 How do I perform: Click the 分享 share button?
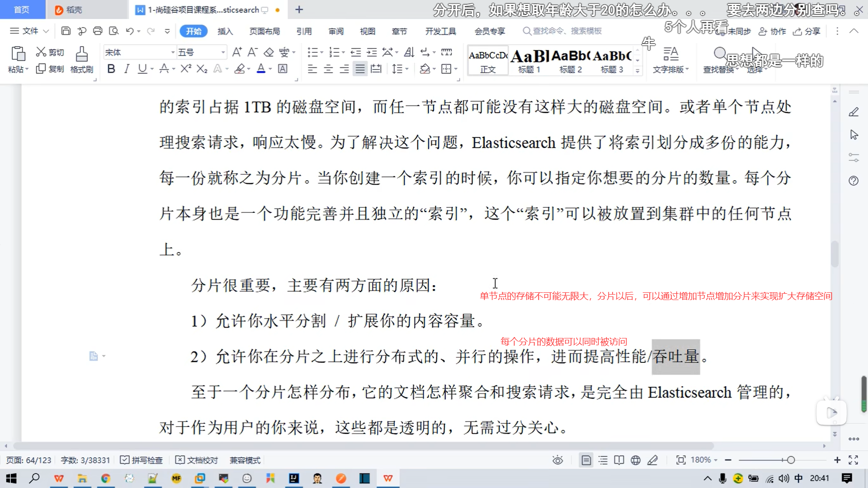[807, 31]
